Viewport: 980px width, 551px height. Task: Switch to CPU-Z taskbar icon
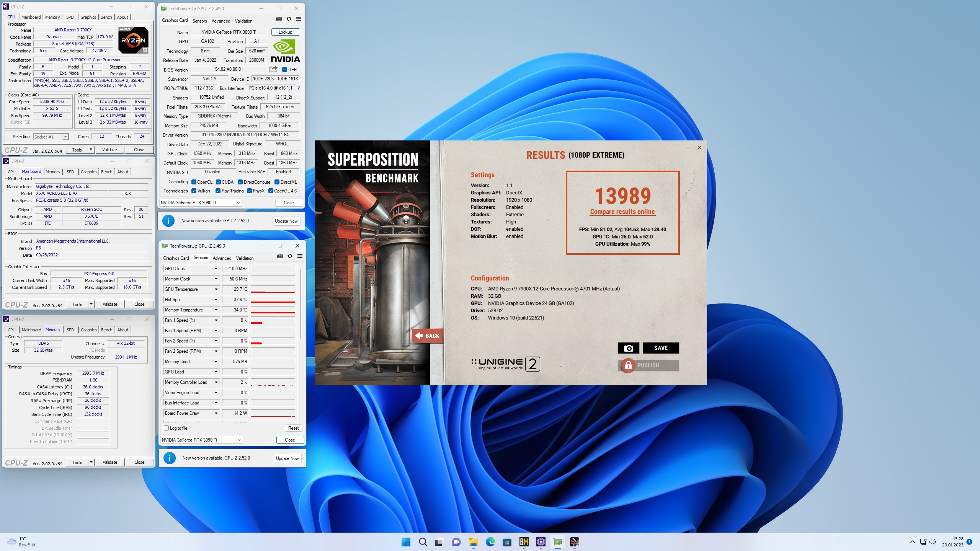[x=541, y=542]
